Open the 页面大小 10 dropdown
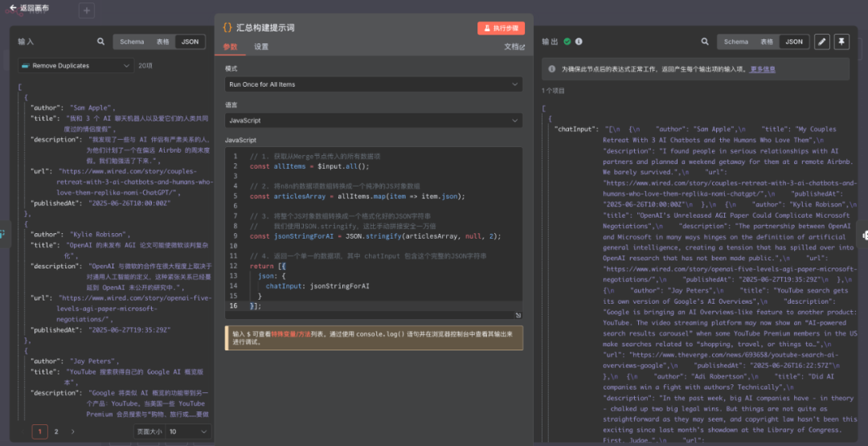This screenshot has width=868, height=446. coord(188,432)
